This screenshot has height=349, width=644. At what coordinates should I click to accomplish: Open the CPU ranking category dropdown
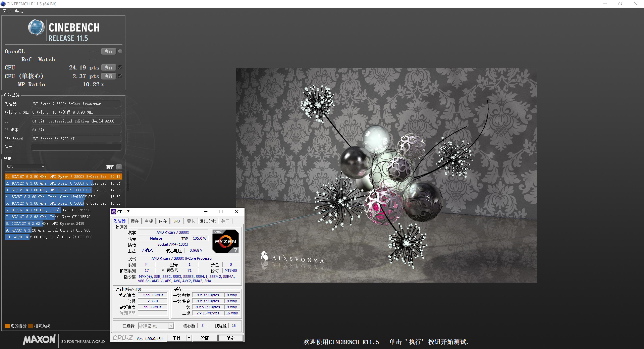(x=25, y=167)
